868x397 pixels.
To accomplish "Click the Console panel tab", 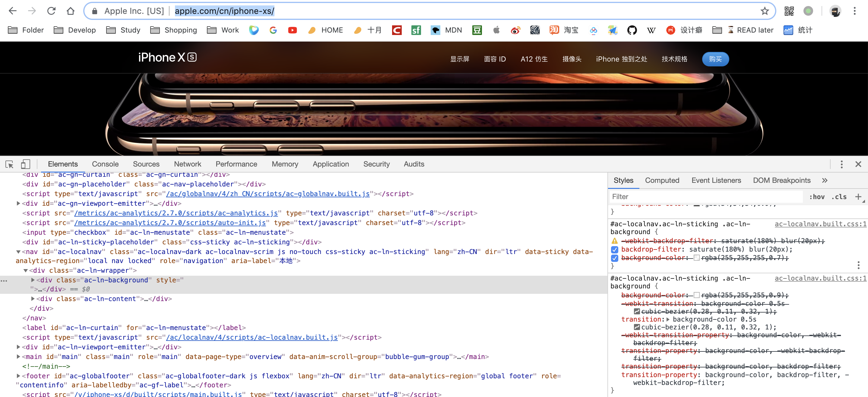I will 106,164.
